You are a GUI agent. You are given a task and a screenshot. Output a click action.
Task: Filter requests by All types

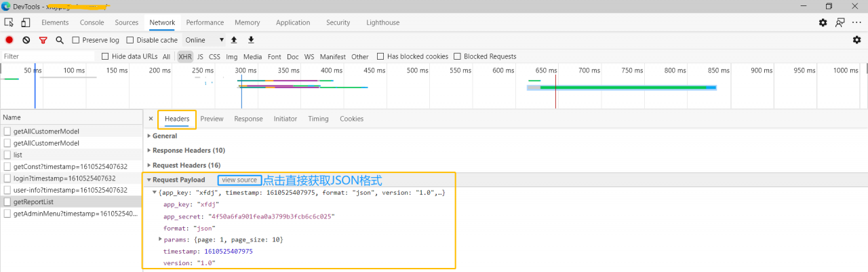[x=167, y=56]
